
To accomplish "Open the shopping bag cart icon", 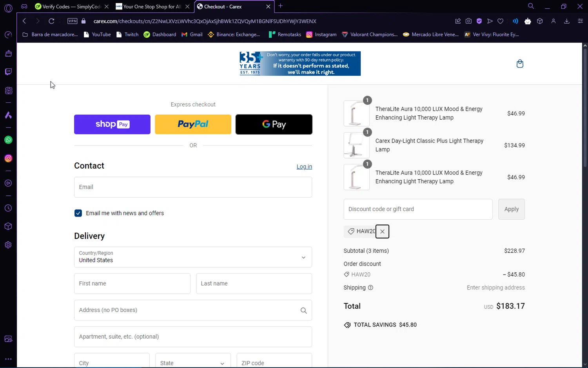I will 520,64.
